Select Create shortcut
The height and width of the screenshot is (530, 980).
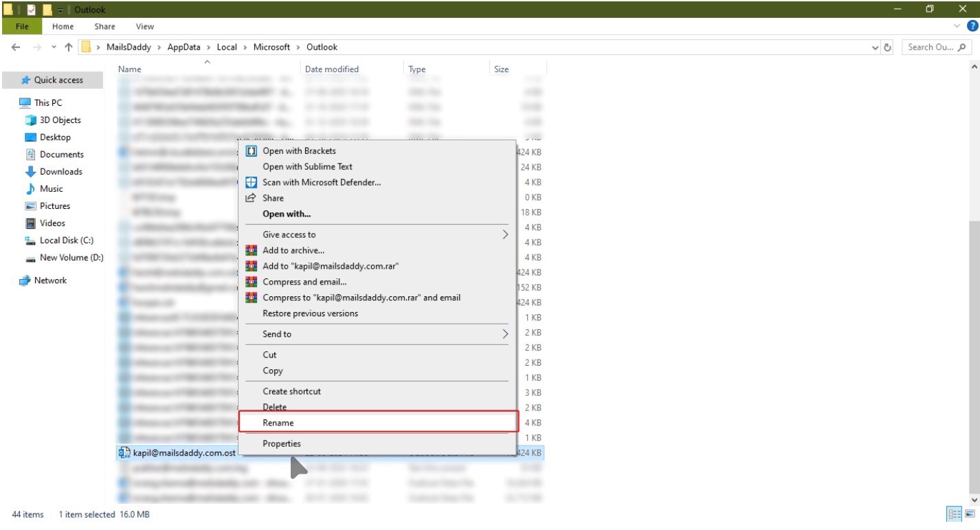(x=377, y=391)
